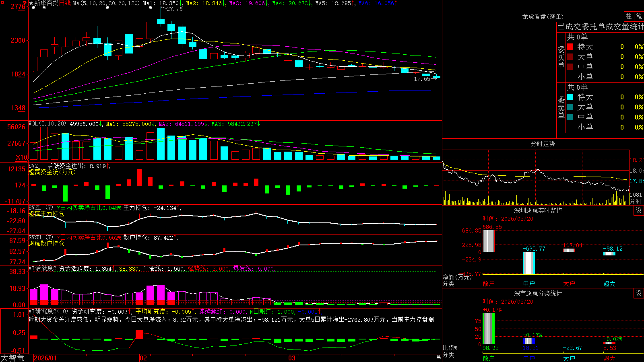Viewport: 644px width, 362px height.
Task: Click the SVZL 主力持仓 indicator title
Action: point(35,208)
